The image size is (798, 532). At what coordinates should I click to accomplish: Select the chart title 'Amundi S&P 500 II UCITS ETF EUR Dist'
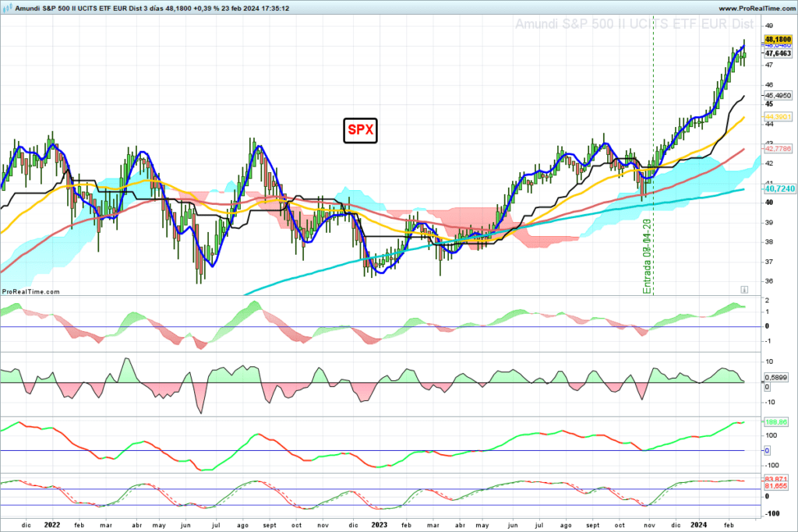634,24
